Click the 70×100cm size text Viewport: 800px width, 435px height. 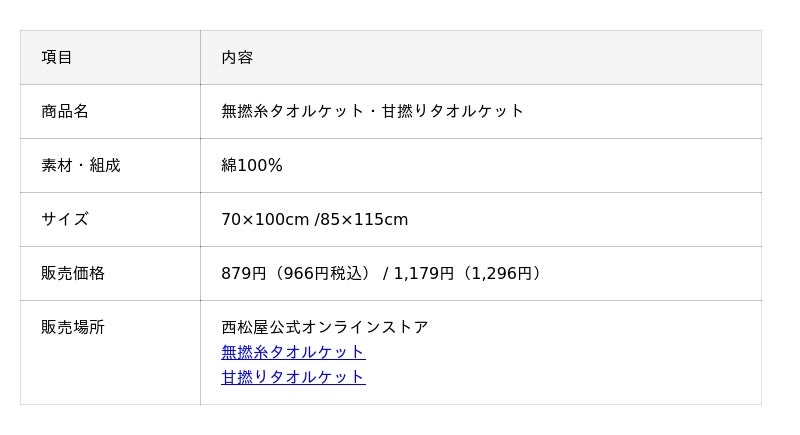coord(265,219)
